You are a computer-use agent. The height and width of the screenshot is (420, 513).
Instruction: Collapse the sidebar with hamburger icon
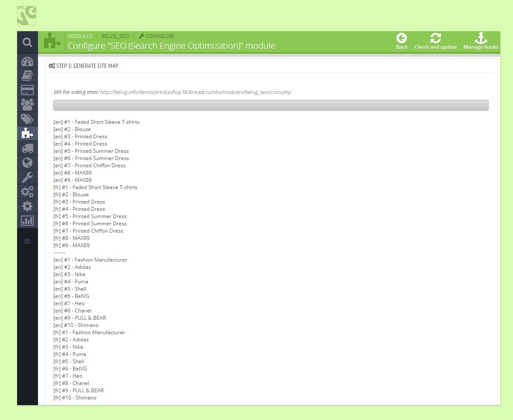point(27,242)
